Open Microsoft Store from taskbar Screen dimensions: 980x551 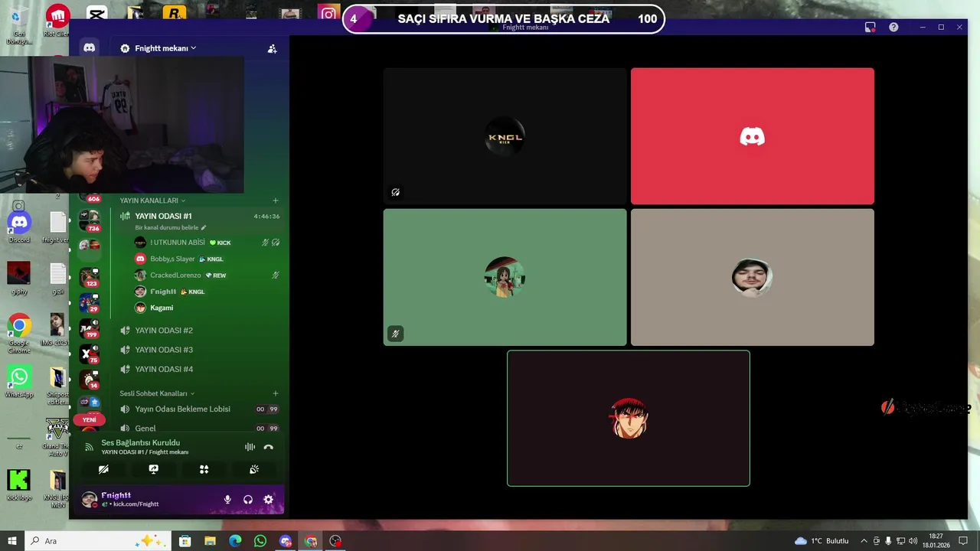(185, 541)
